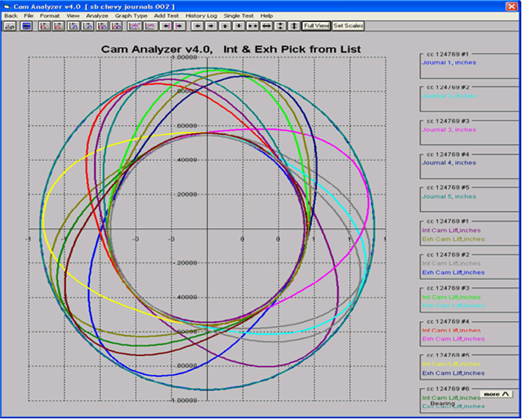Select the 'Journal 4, inches' legend entry

tap(449, 163)
